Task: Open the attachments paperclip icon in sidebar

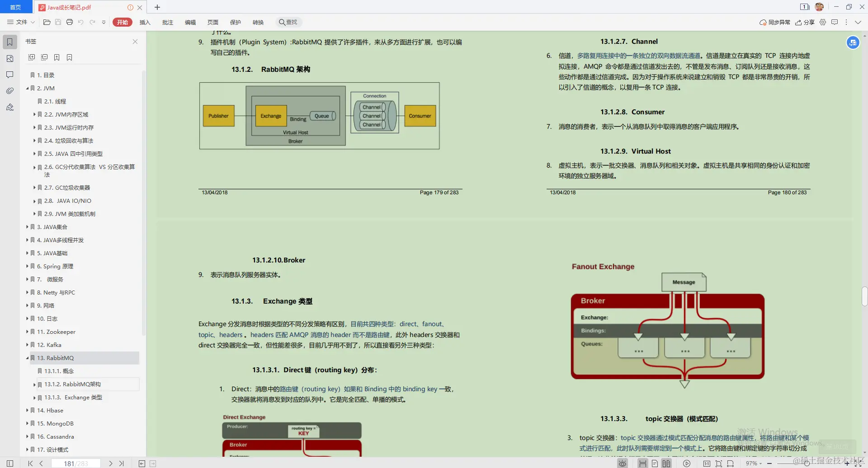Action: tap(10, 91)
